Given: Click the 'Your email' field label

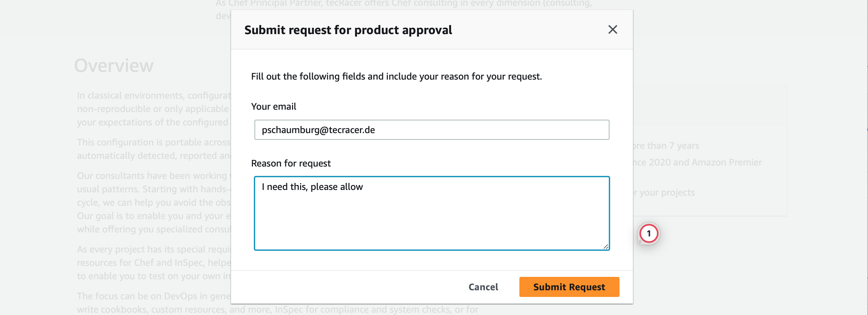Looking at the screenshot, I should click(273, 106).
